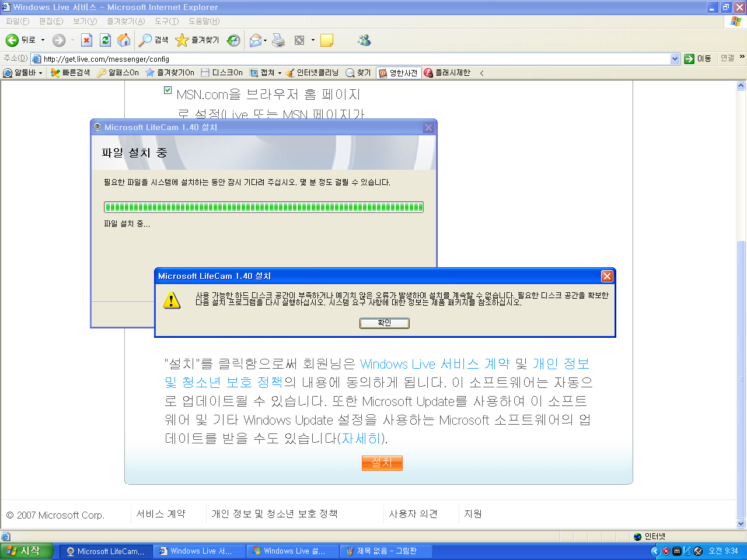Open the 편집(E) menu

(x=51, y=21)
